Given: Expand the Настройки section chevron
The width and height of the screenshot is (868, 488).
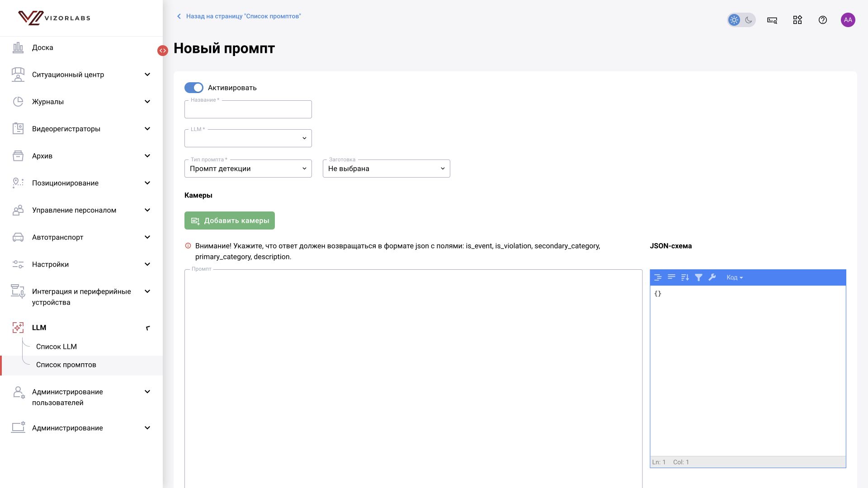Looking at the screenshot, I should point(147,264).
